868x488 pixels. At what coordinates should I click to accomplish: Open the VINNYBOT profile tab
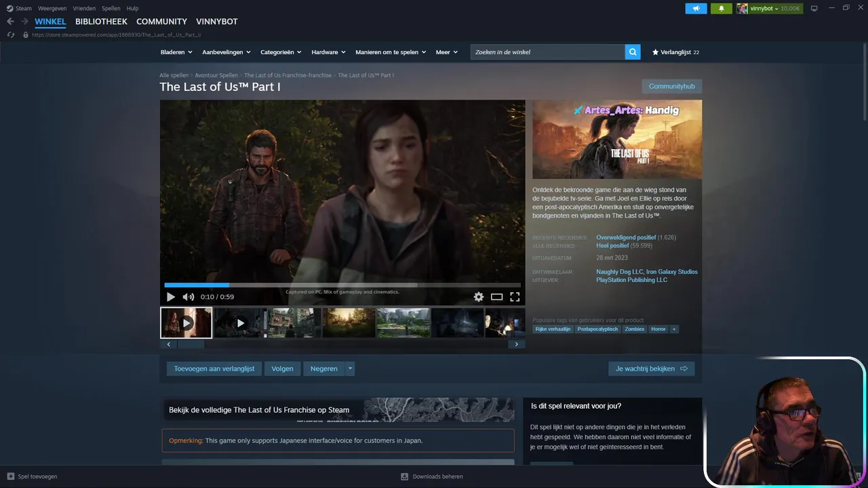tap(217, 22)
